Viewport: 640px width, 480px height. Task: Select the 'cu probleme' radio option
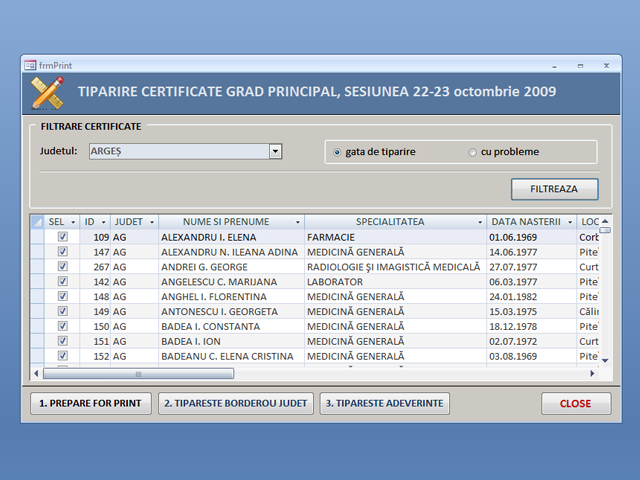(x=473, y=152)
